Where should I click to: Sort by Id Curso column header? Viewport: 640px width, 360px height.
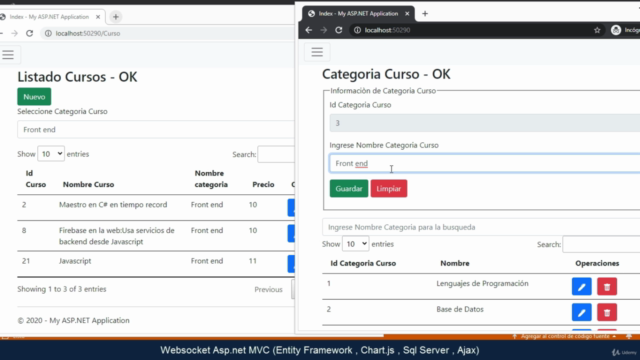click(x=36, y=179)
